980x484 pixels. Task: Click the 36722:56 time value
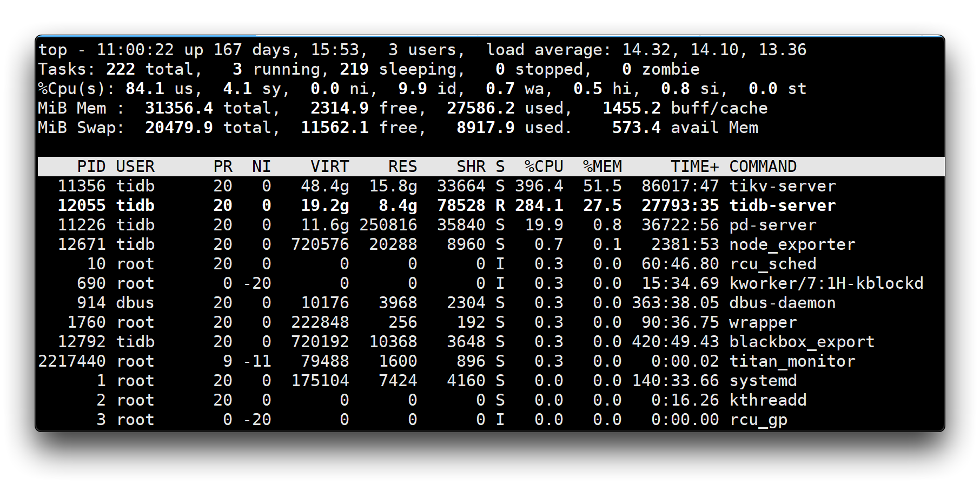(x=680, y=225)
